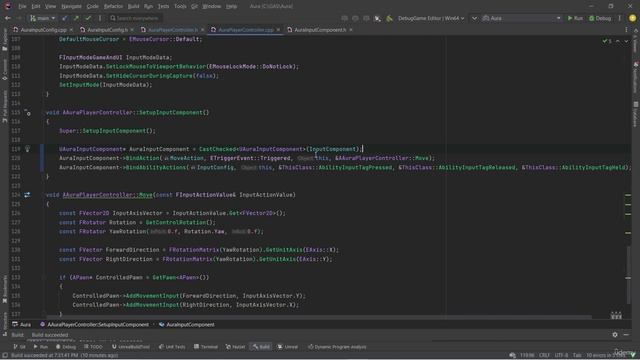
Task: Click the override gutter icon on line 124
Action: coord(27,195)
